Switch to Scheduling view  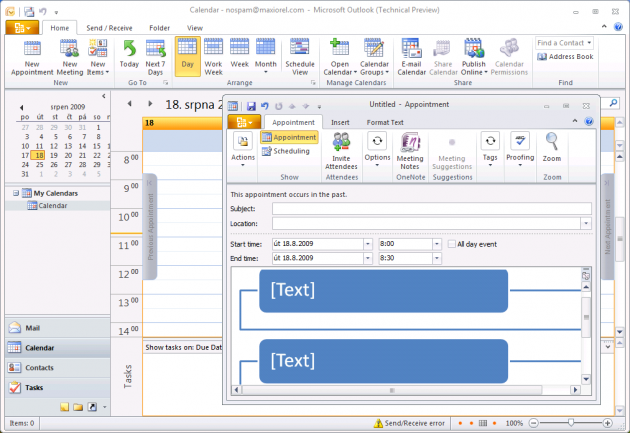[286, 151]
